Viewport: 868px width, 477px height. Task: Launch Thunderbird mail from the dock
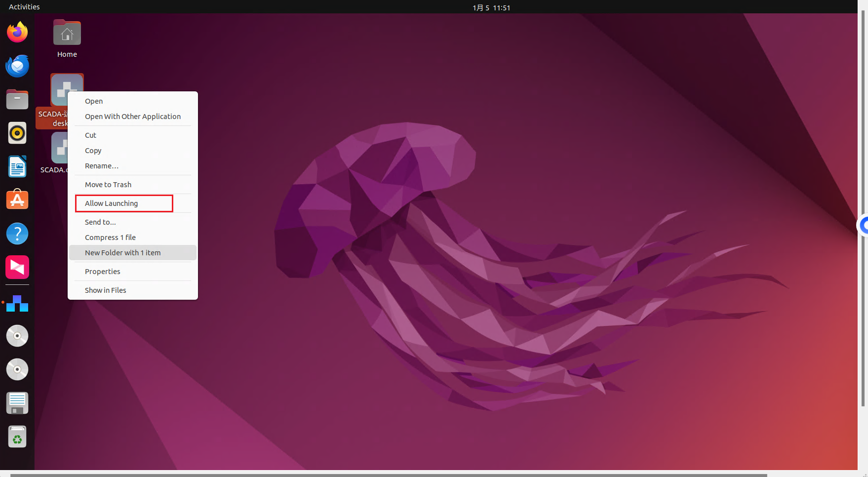pos(17,66)
